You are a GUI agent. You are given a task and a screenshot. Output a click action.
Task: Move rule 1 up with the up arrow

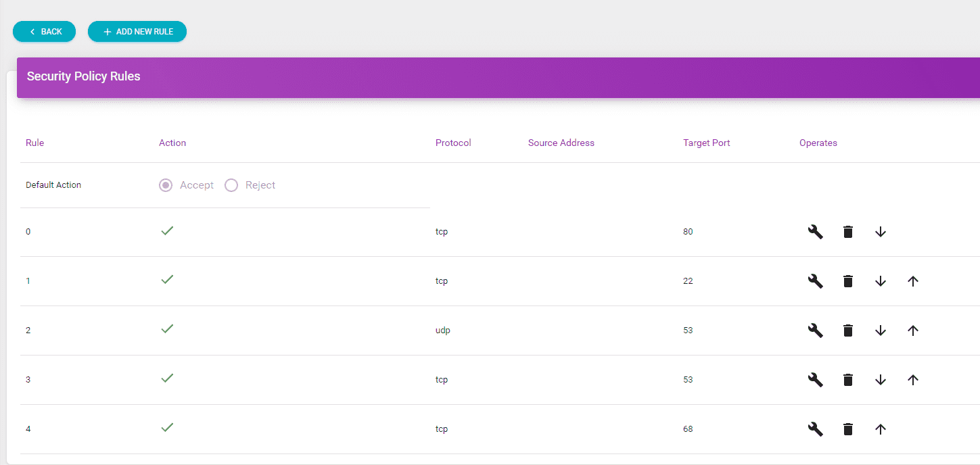pyautogui.click(x=912, y=281)
